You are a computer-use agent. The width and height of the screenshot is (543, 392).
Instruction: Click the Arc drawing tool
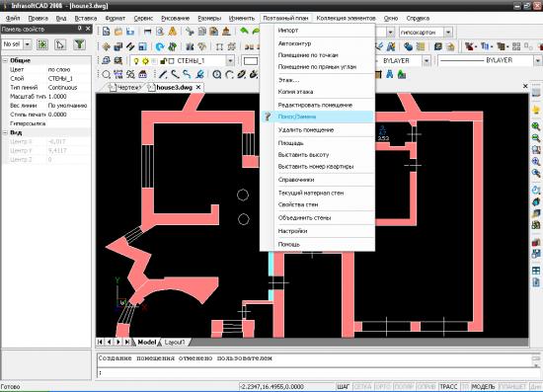[229, 74]
